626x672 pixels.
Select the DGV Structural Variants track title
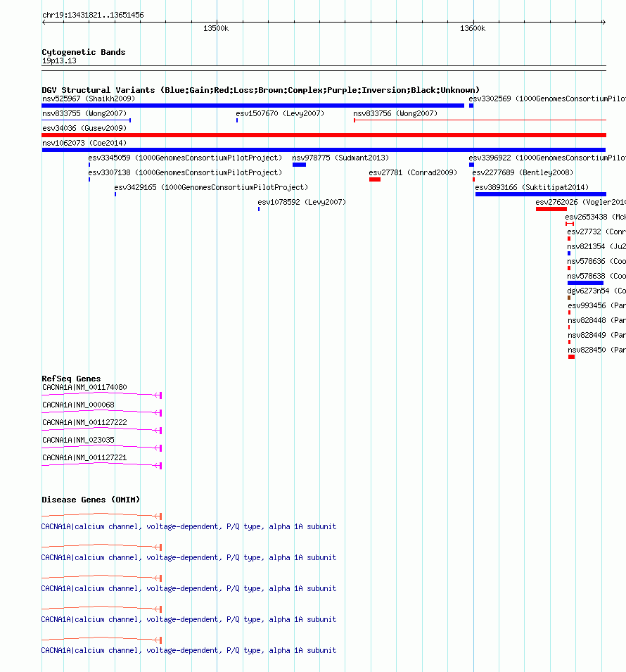[x=260, y=90]
